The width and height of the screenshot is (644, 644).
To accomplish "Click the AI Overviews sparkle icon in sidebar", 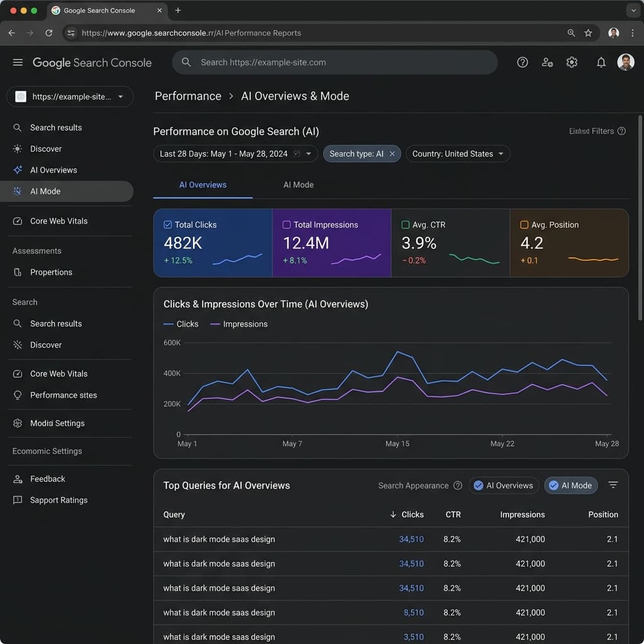I will click(x=18, y=170).
